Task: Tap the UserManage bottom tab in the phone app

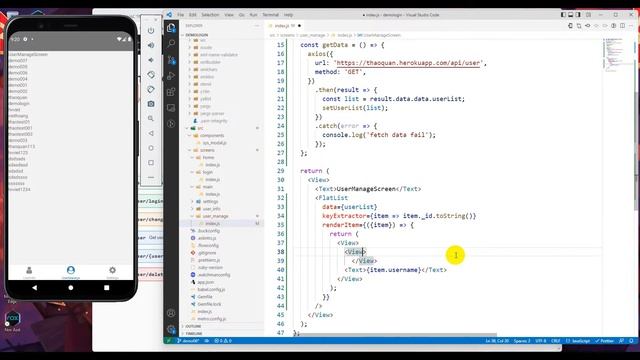Action: 71,272
